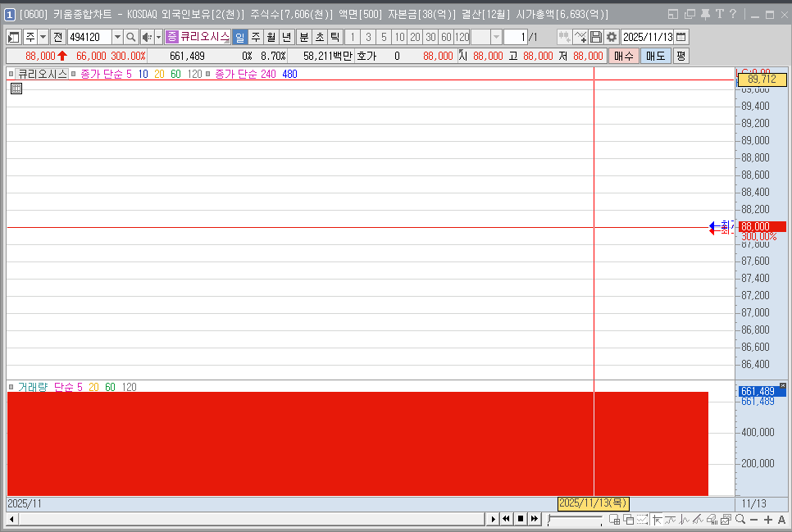Toggle the 종가 단순 5 moving average
The height and width of the screenshot is (532, 792).
coord(106,75)
